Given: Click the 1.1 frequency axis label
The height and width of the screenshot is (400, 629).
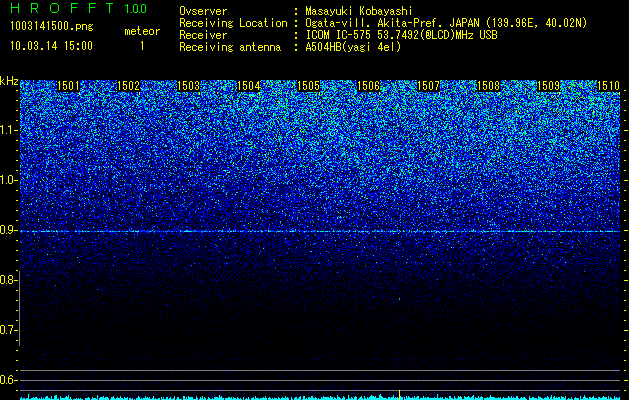Looking at the screenshot, I should coord(7,130).
